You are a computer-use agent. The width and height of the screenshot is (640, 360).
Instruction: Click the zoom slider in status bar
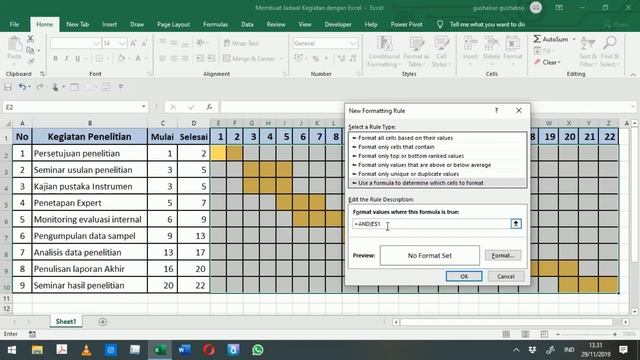[x=586, y=334]
